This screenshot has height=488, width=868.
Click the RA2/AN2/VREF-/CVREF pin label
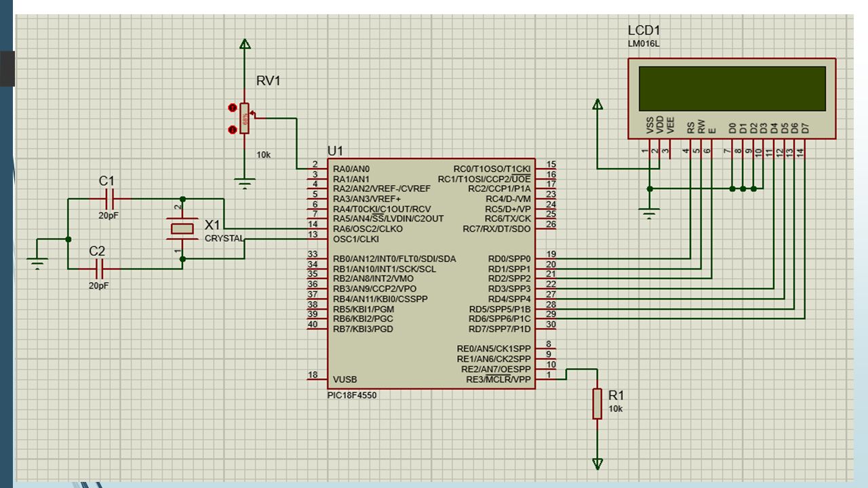pos(381,188)
